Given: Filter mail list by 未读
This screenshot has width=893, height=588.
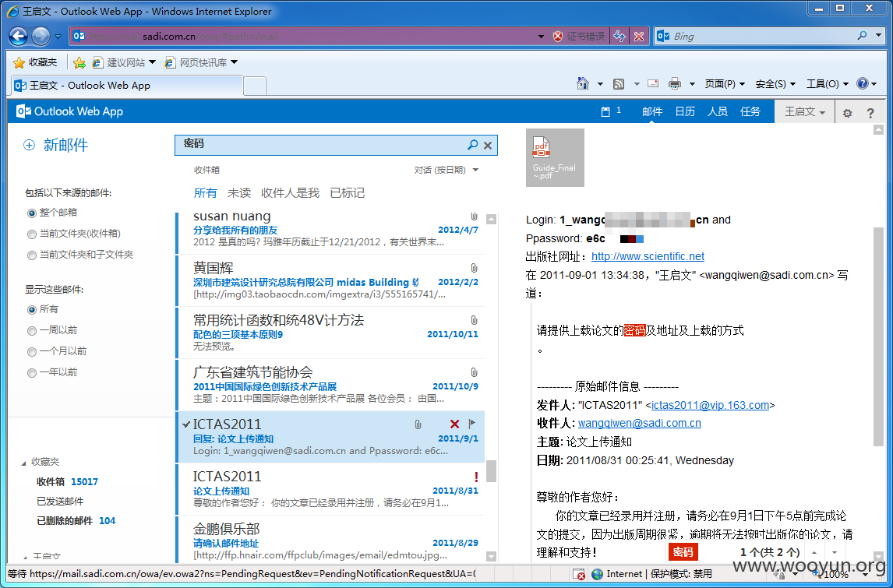Looking at the screenshot, I should coord(239,193).
